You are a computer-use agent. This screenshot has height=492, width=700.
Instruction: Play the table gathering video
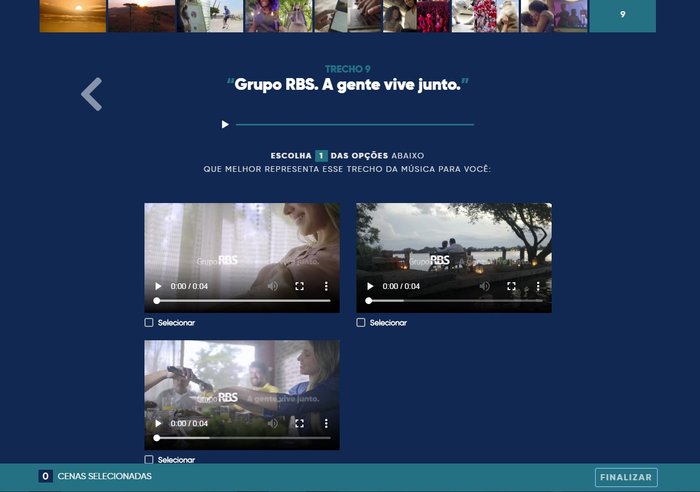(x=158, y=423)
